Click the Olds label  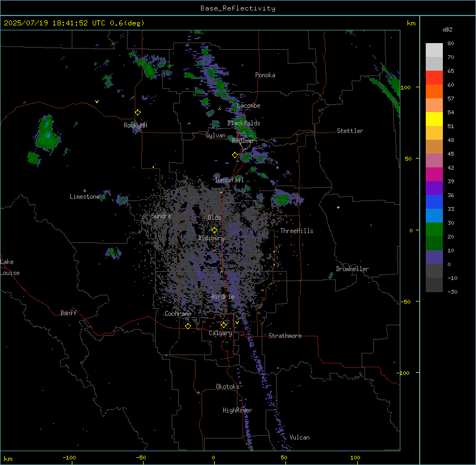click(214, 218)
